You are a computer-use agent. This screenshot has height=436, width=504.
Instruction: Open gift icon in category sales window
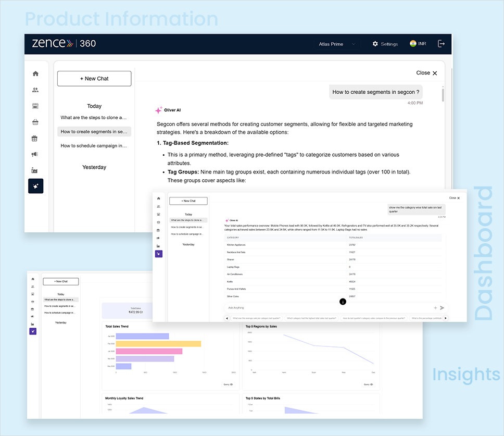coord(158,230)
